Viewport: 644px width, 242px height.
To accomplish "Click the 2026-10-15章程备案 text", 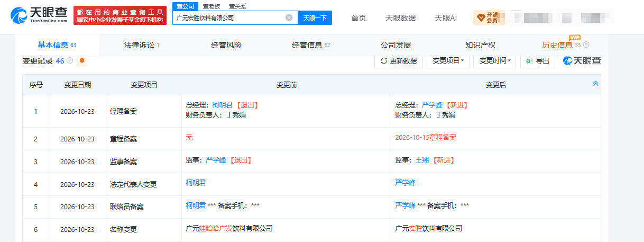I will point(425,138).
